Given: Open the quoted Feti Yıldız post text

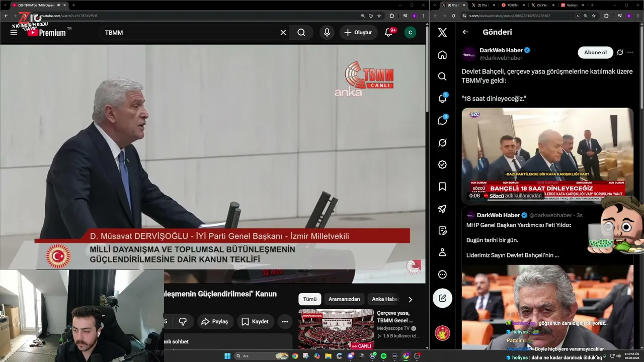Looking at the screenshot, I should click(x=519, y=240).
